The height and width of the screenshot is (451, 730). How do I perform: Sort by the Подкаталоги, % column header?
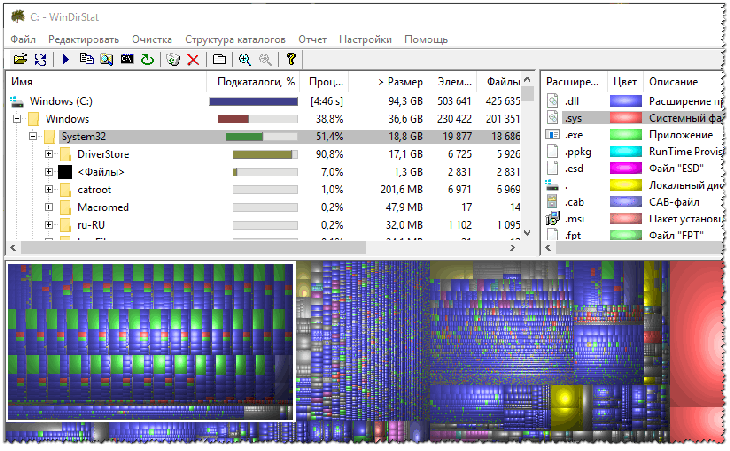coord(253,81)
